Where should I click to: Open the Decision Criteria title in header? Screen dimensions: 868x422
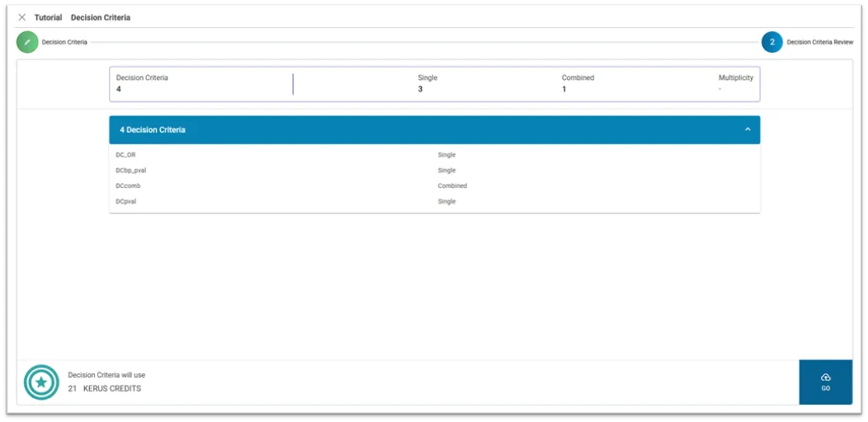click(x=101, y=17)
